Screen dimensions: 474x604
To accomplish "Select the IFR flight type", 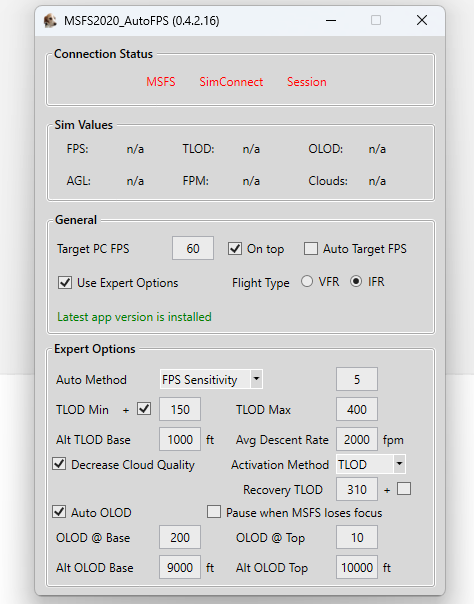I will tap(356, 282).
